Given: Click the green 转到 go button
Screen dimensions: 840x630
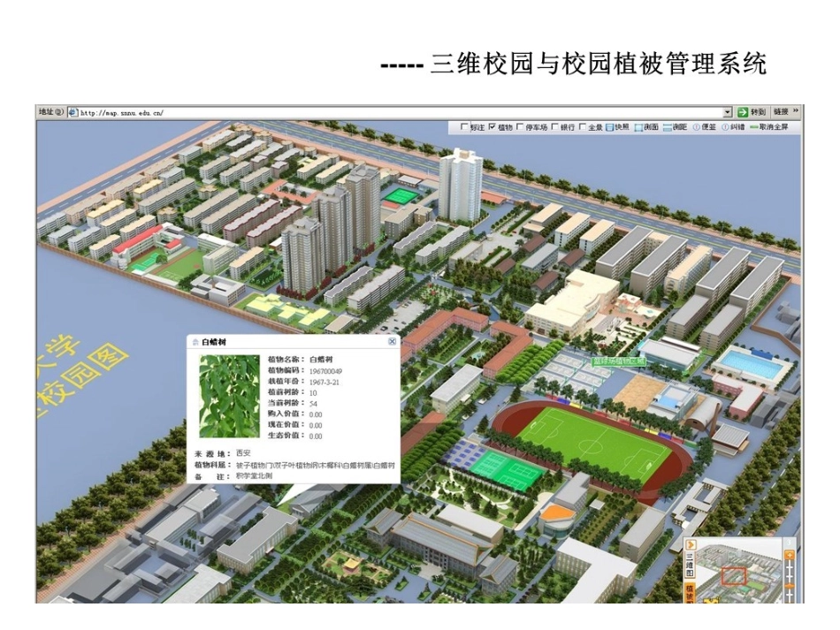Looking at the screenshot, I should (x=751, y=112).
